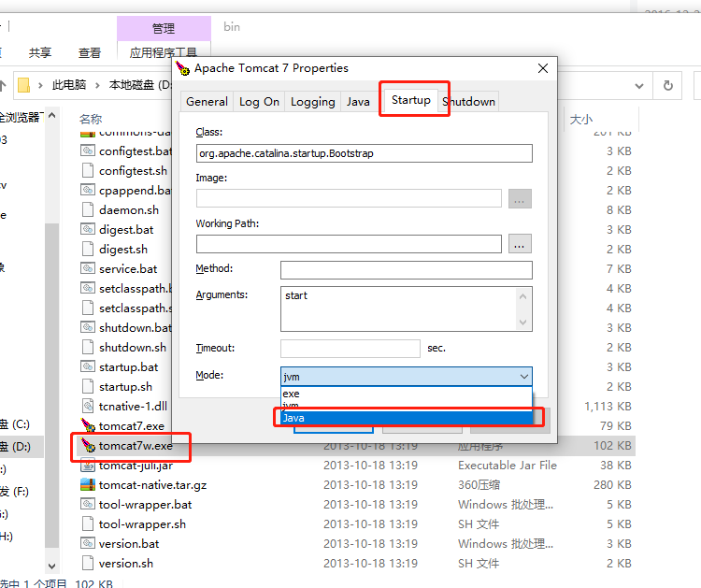Click tcnative-1.dll file icon
This screenshot has height=588, width=701.
click(88, 406)
